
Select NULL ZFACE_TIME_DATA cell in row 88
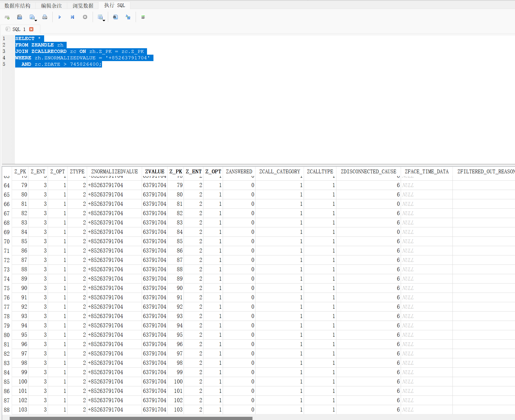[427, 410]
